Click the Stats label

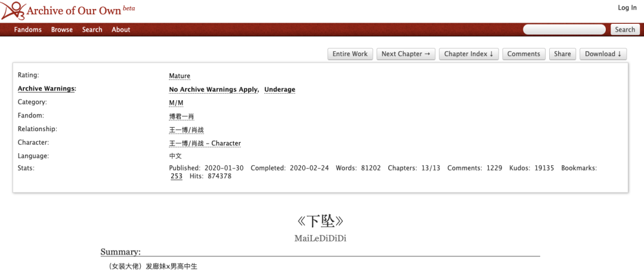26,168
